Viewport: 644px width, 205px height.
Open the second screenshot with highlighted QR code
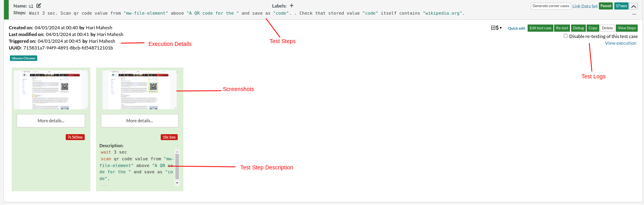point(140,90)
